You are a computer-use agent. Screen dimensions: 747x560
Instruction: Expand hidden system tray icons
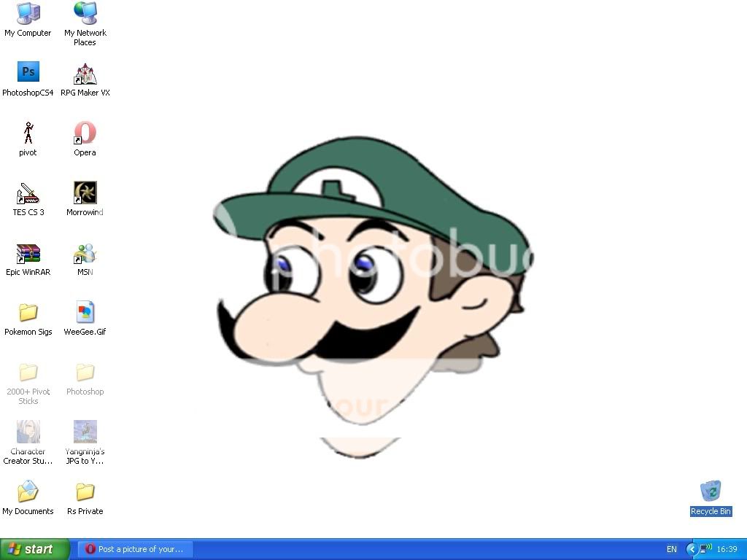click(x=690, y=548)
